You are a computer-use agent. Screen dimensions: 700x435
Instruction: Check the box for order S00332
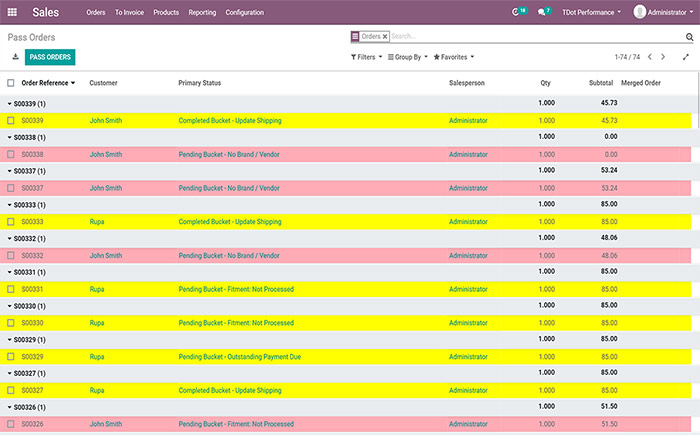tap(11, 255)
